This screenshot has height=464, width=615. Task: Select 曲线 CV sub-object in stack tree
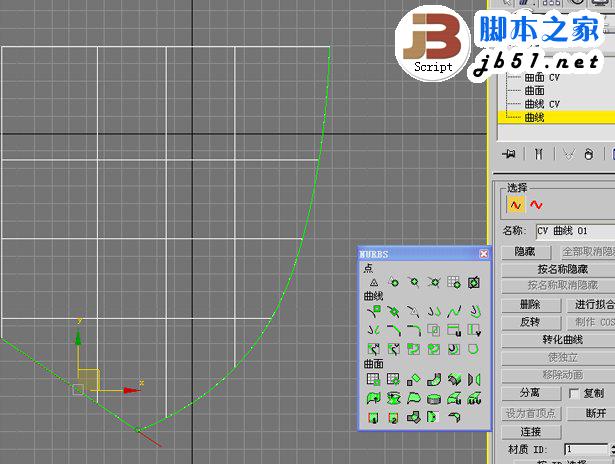(x=542, y=104)
